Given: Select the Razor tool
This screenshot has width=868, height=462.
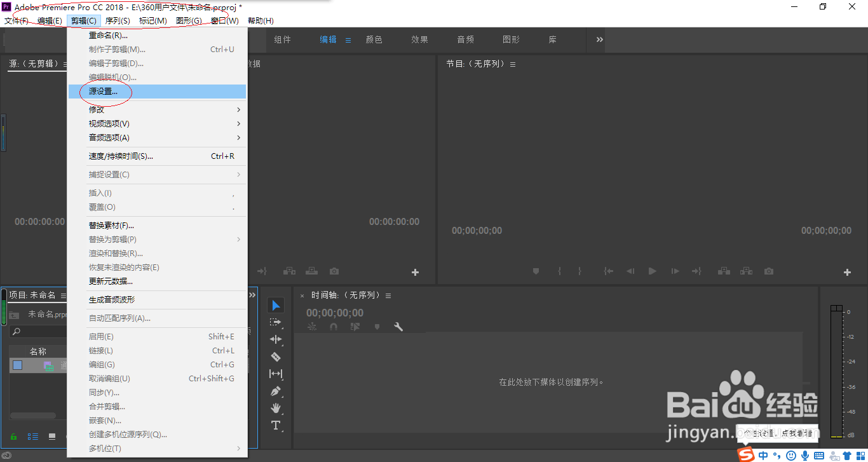Looking at the screenshot, I should (x=276, y=357).
